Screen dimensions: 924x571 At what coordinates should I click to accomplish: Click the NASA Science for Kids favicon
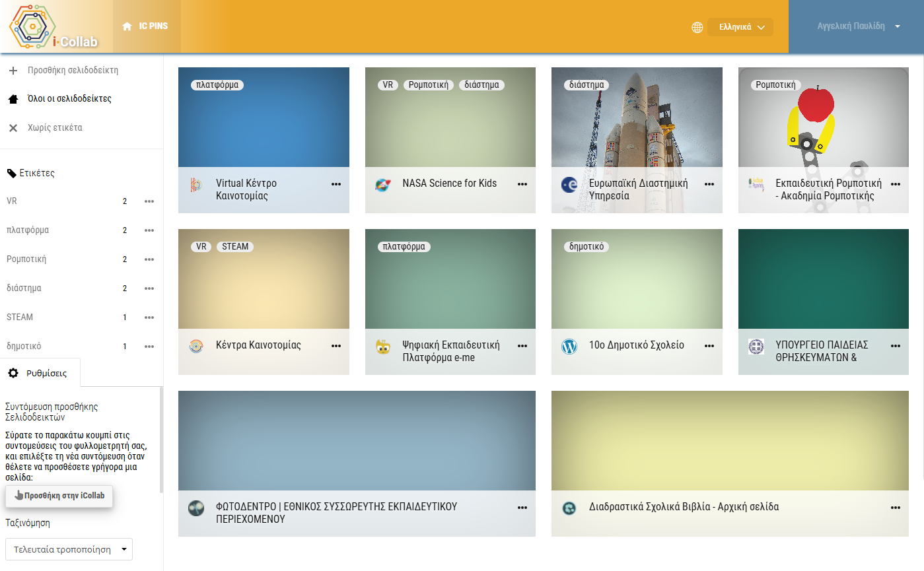tap(382, 185)
